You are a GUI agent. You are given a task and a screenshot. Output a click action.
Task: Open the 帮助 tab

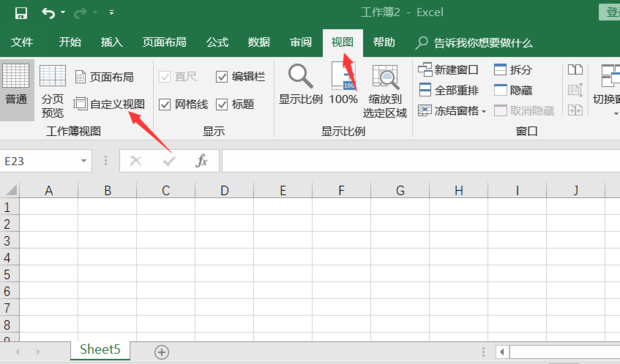[384, 42]
